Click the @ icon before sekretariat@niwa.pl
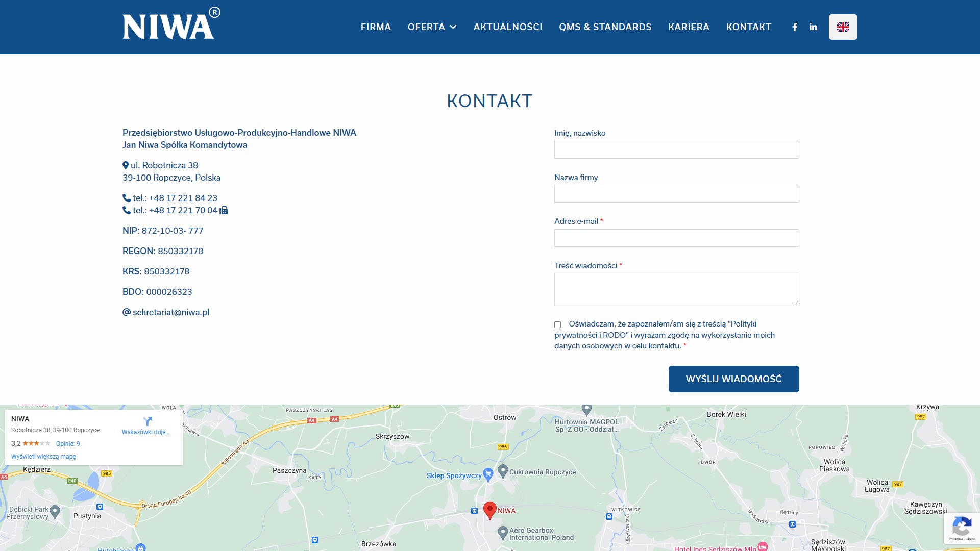This screenshot has height=551, width=980. (127, 312)
